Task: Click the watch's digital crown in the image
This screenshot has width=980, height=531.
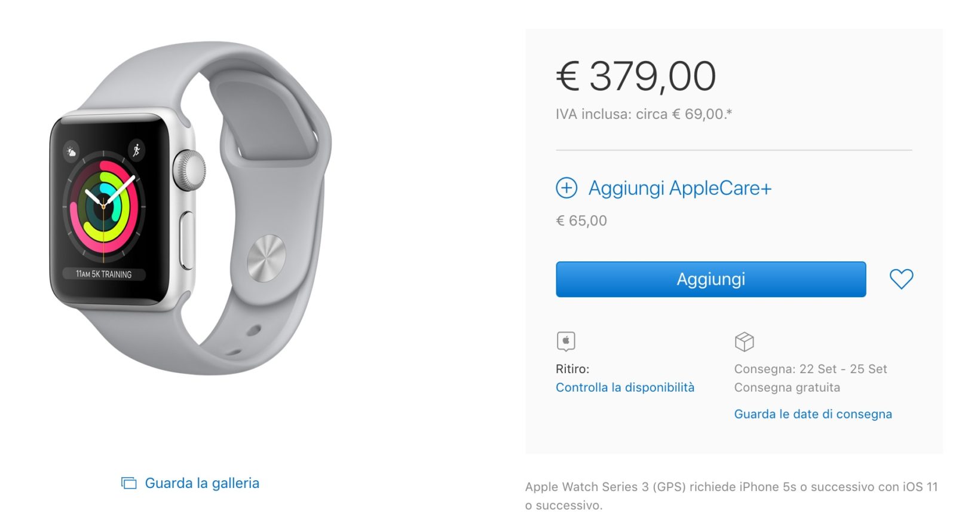Action: (189, 170)
